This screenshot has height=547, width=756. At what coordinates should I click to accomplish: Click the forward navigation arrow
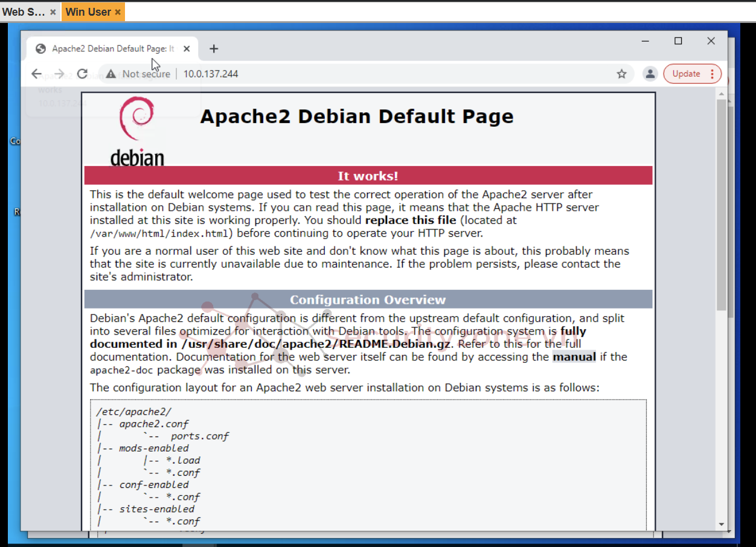tap(59, 74)
